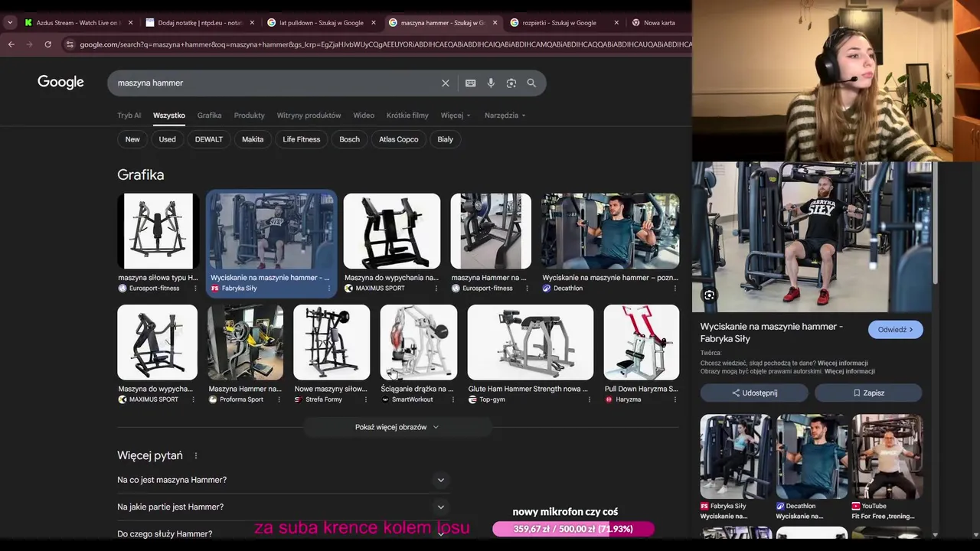Viewport: 980px width, 551px height.
Task: Open Google Lens icon on preview image
Action: point(710,295)
